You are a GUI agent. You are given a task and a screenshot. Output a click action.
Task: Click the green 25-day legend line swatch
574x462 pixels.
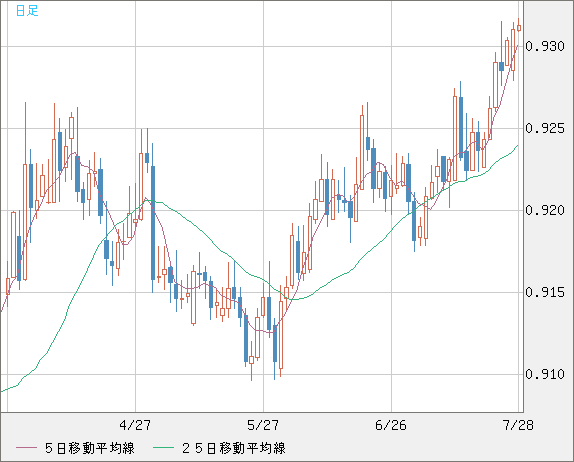pos(163,448)
